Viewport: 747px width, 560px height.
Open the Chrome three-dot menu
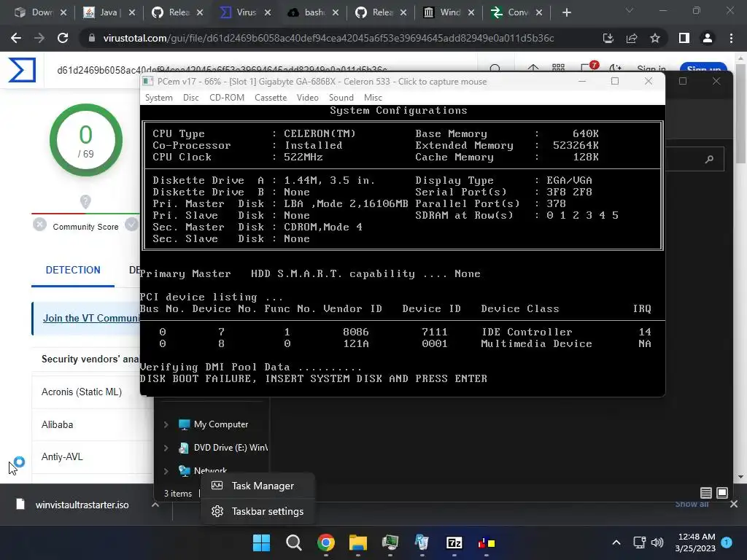click(731, 38)
